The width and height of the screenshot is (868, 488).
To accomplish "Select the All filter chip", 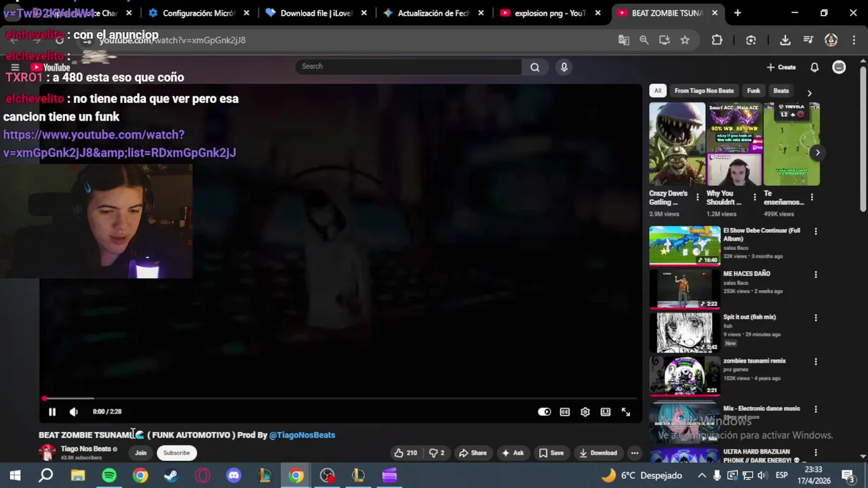I will (658, 91).
